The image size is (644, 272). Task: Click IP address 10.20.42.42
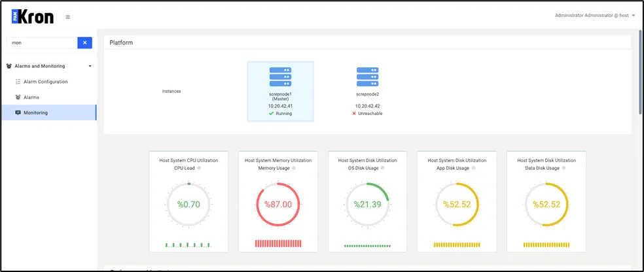pyautogui.click(x=368, y=106)
